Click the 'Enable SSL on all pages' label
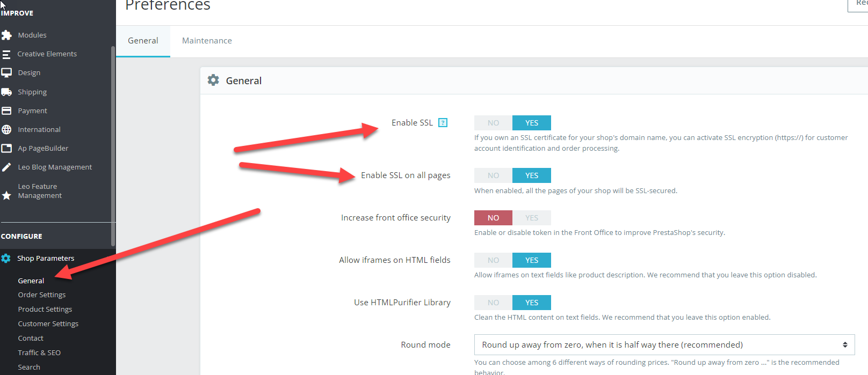868x375 pixels. click(406, 175)
